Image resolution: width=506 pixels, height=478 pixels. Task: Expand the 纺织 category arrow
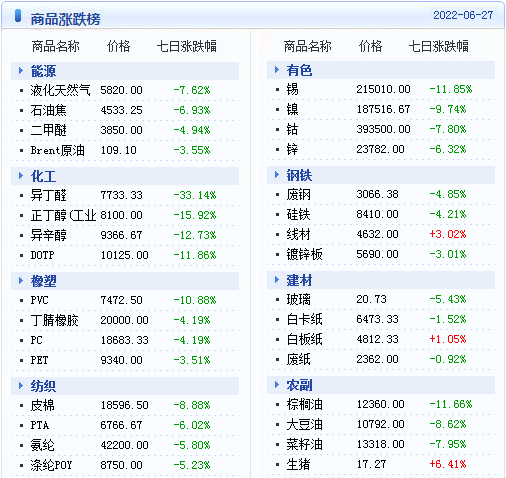[x=21, y=386]
